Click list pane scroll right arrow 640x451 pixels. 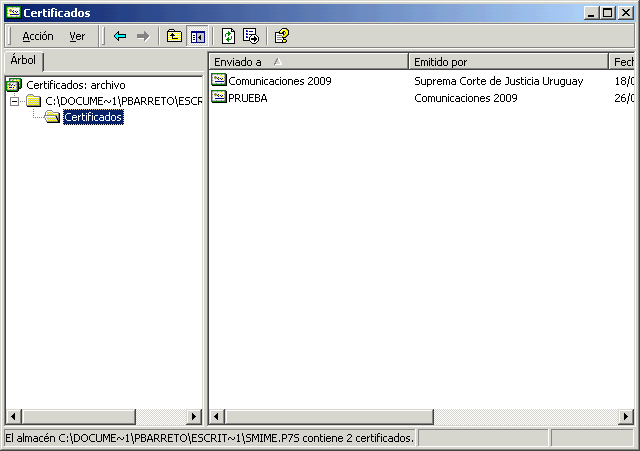[626, 417]
